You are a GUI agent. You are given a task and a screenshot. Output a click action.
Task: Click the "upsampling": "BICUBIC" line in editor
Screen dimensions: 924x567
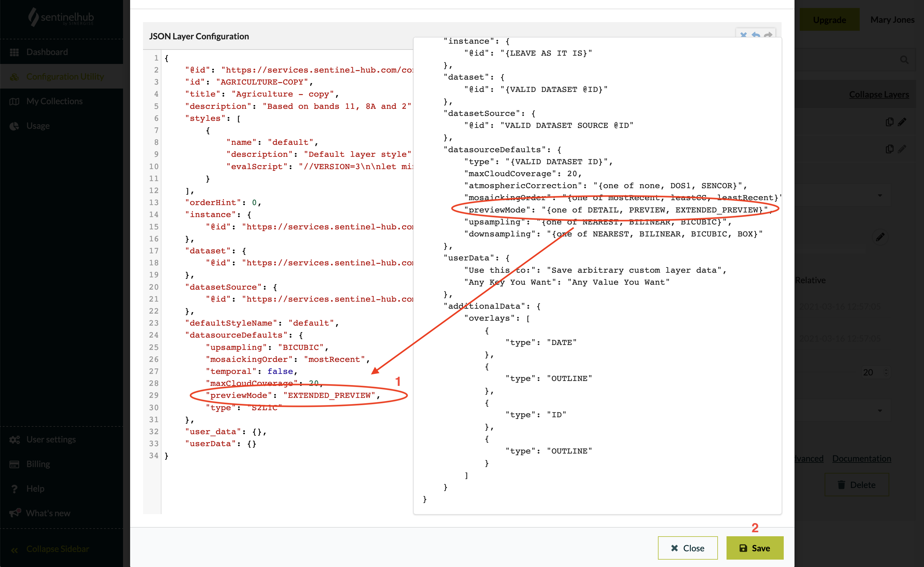point(267,347)
